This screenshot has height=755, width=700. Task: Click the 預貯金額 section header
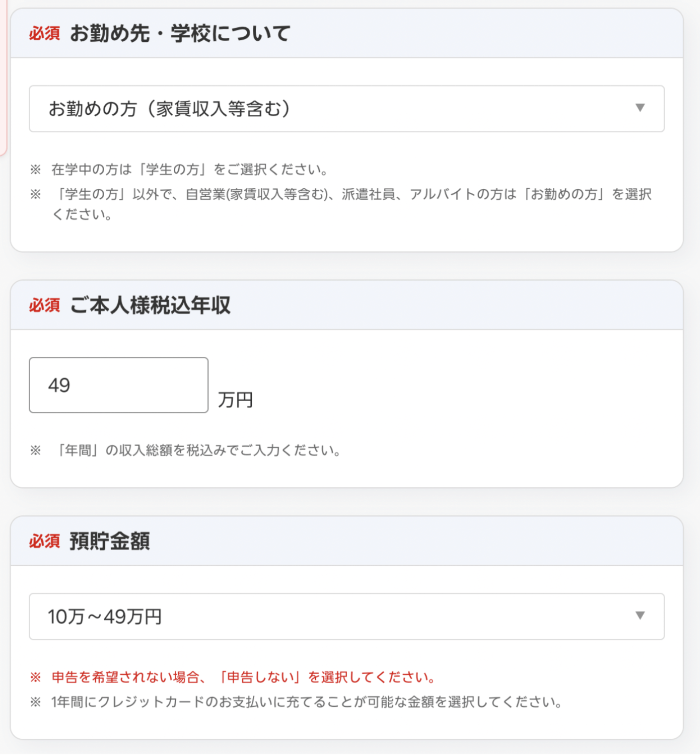(110, 541)
